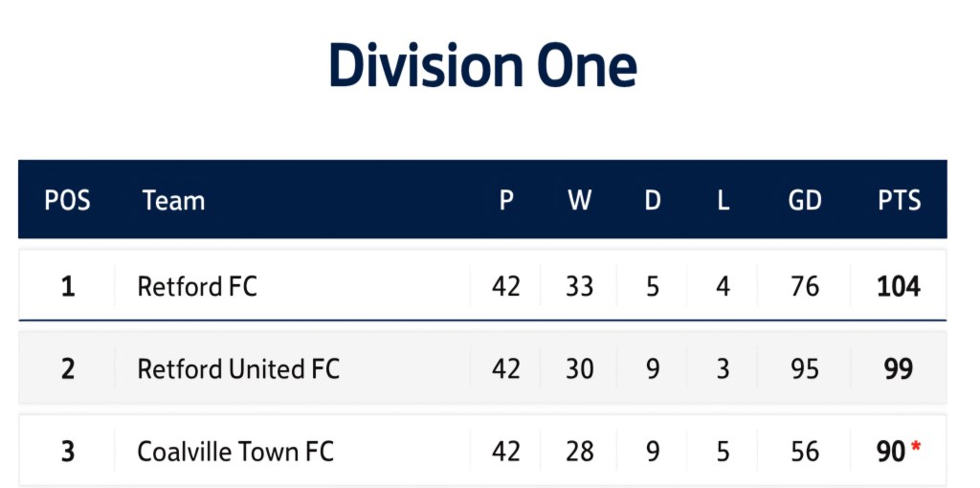Click the Retford FC team name

tap(197, 286)
